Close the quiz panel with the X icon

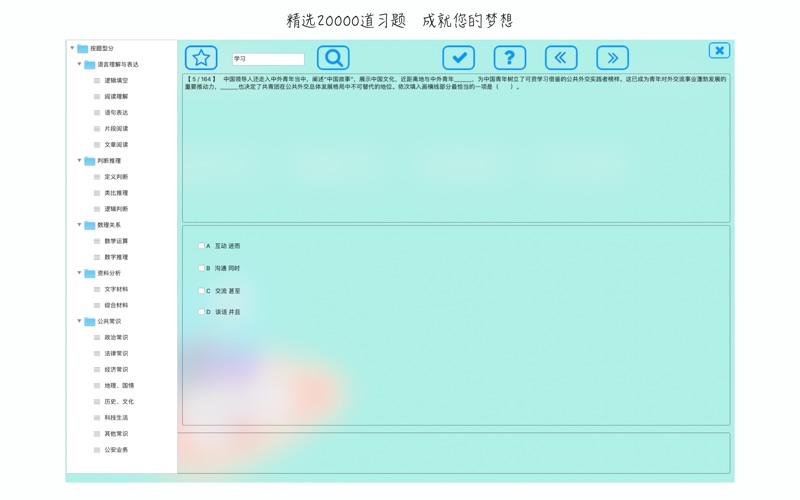tap(719, 51)
